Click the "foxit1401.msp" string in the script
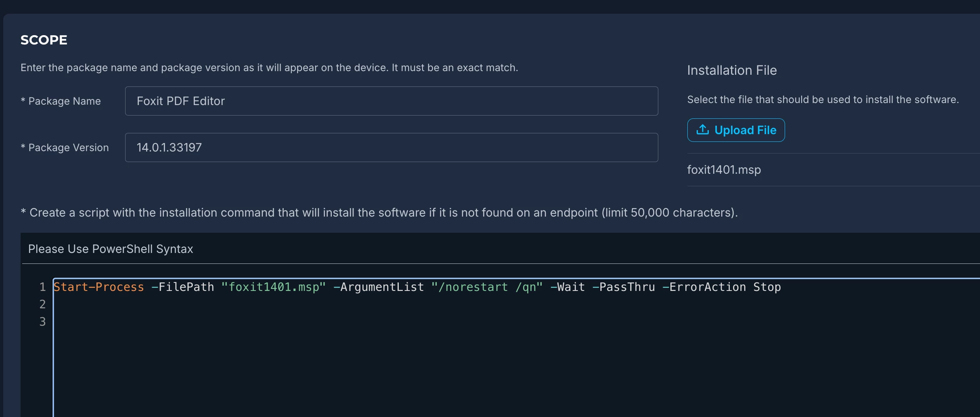The image size is (980, 417). coord(274,287)
